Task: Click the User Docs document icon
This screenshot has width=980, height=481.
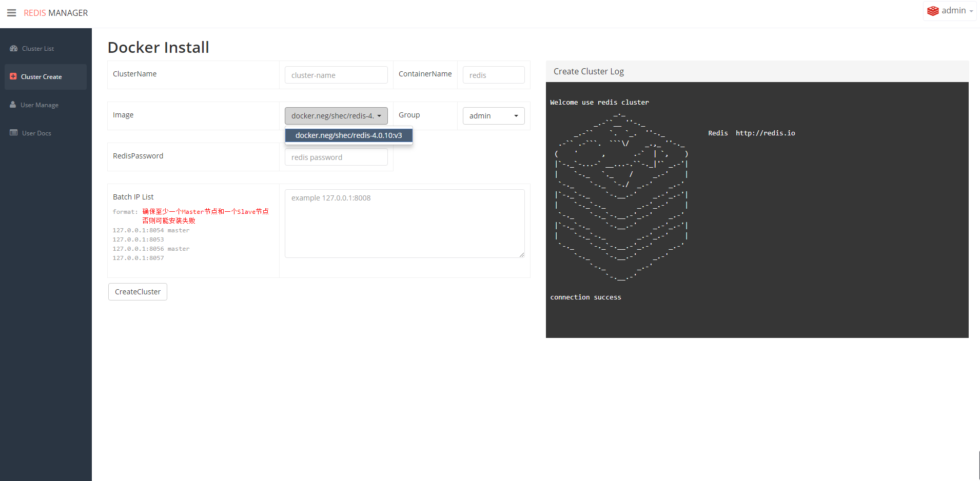Action: pyautogui.click(x=14, y=133)
